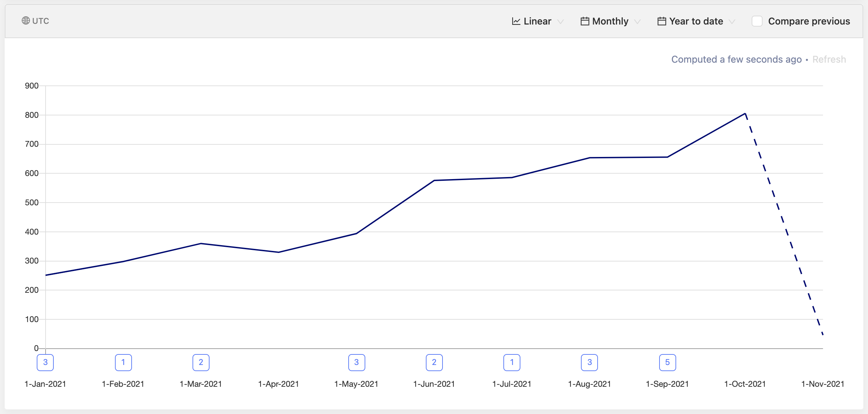Open annotation badge 3 under 1-Jan-2021
The width and height of the screenshot is (868, 414).
[x=45, y=363]
